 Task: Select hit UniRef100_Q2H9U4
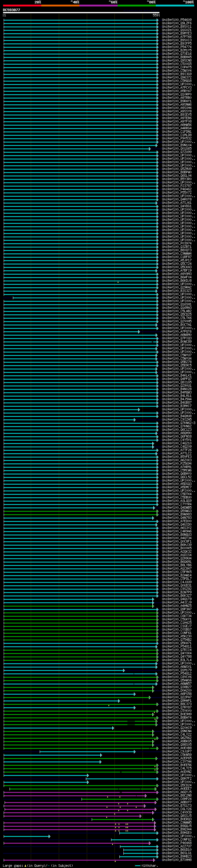coord(177,558)
